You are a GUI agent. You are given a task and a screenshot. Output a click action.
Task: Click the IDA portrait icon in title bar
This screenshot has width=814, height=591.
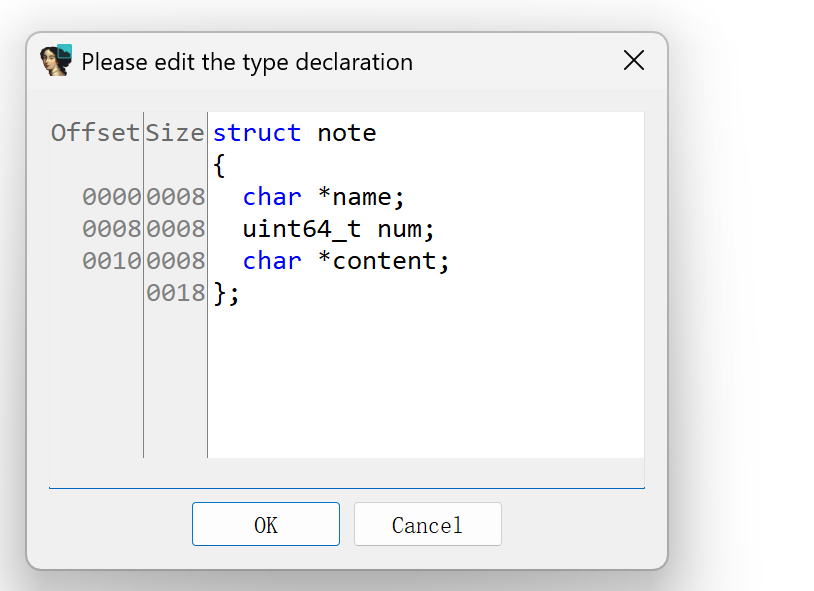pyautogui.click(x=56, y=61)
